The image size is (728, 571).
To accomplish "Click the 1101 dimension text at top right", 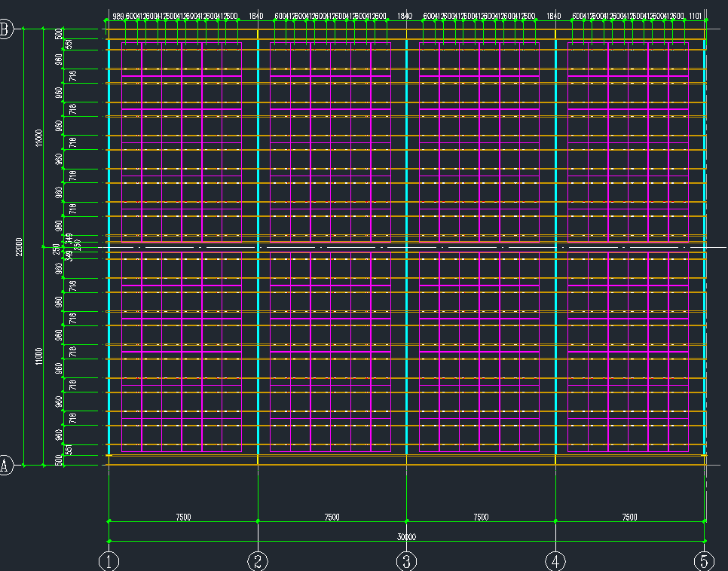I will point(696,16).
